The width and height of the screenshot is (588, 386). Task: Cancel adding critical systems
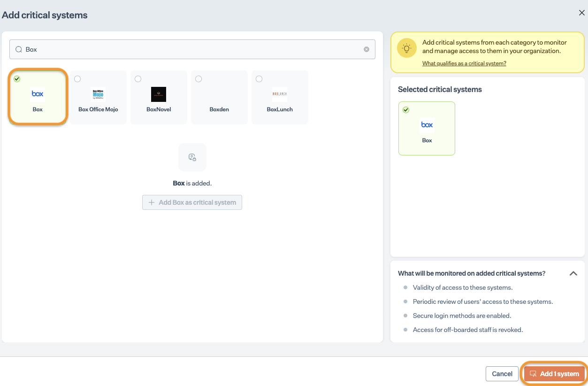tap(502, 374)
